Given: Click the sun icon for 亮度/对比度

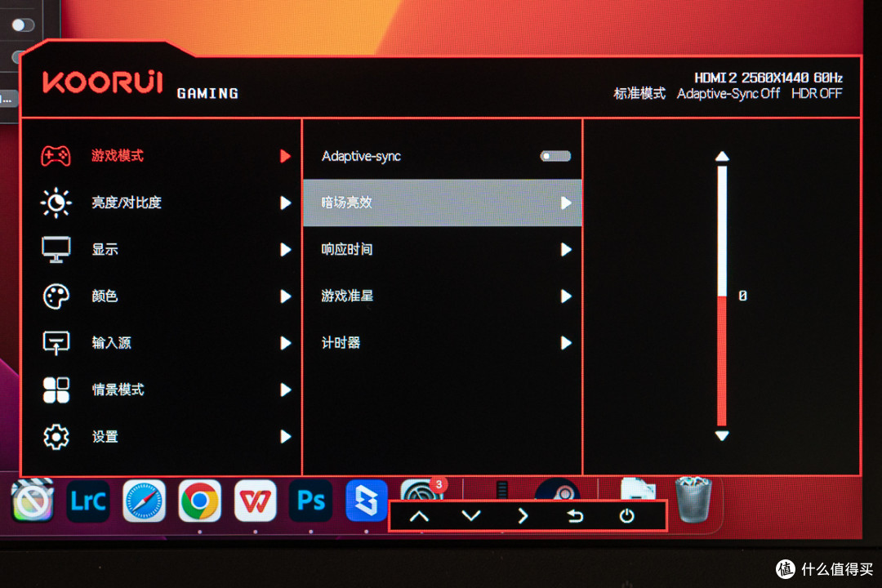Looking at the screenshot, I should tap(56, 203).
